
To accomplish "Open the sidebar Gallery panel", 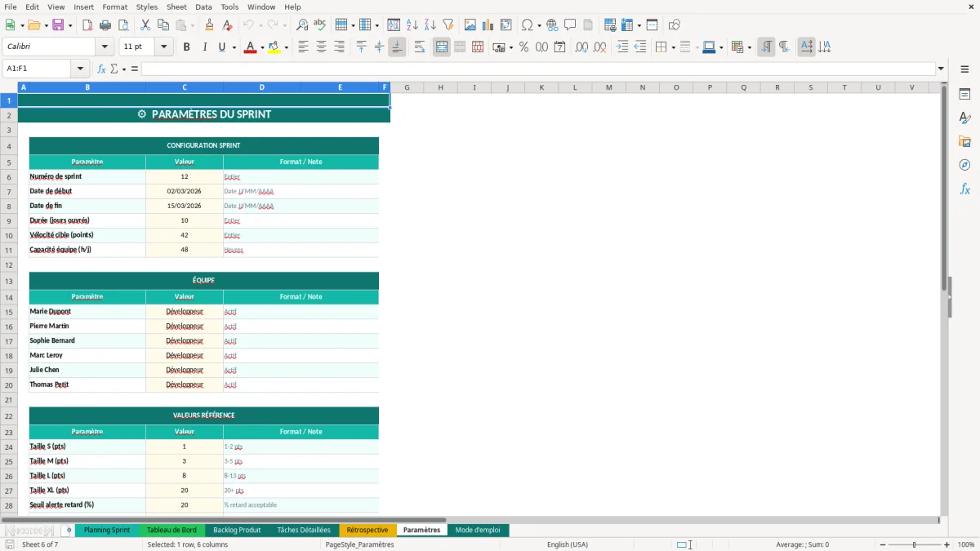I will 964,141.
